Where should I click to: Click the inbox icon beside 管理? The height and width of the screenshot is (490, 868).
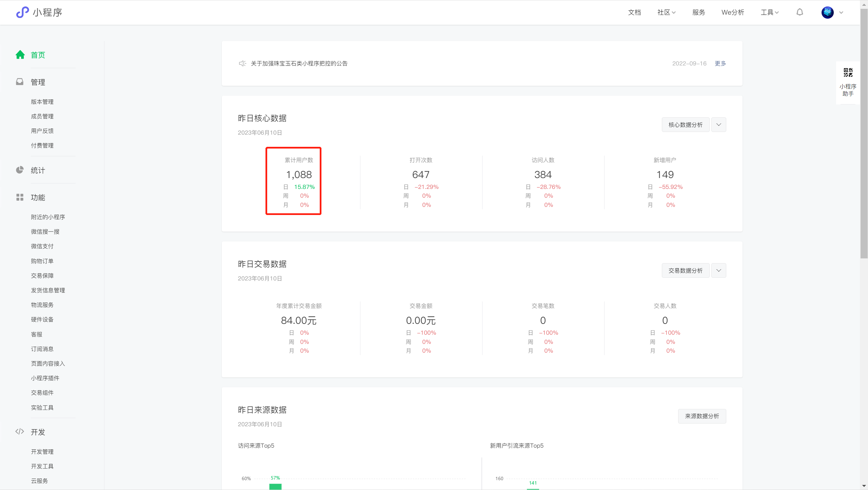click(20, 82)
